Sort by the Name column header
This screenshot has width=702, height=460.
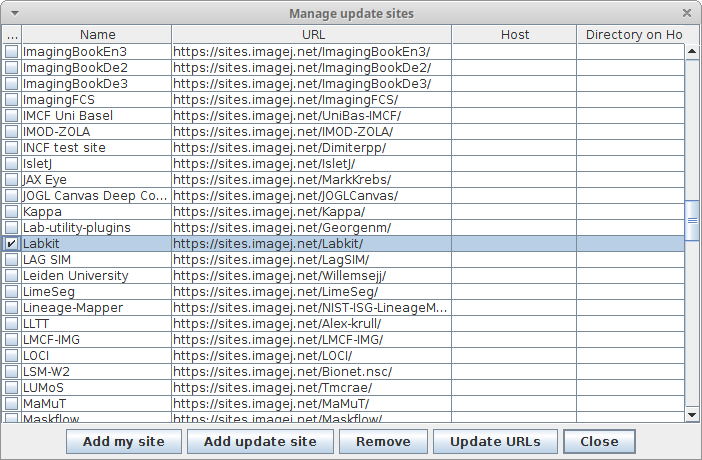[97, 34]
